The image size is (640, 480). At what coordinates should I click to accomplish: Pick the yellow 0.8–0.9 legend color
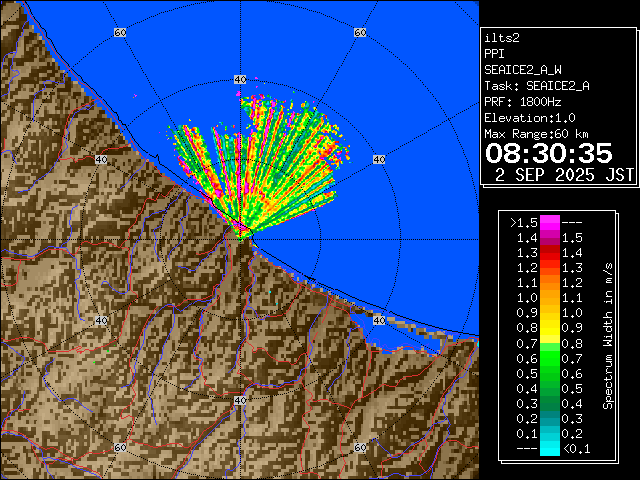point(549,327)
